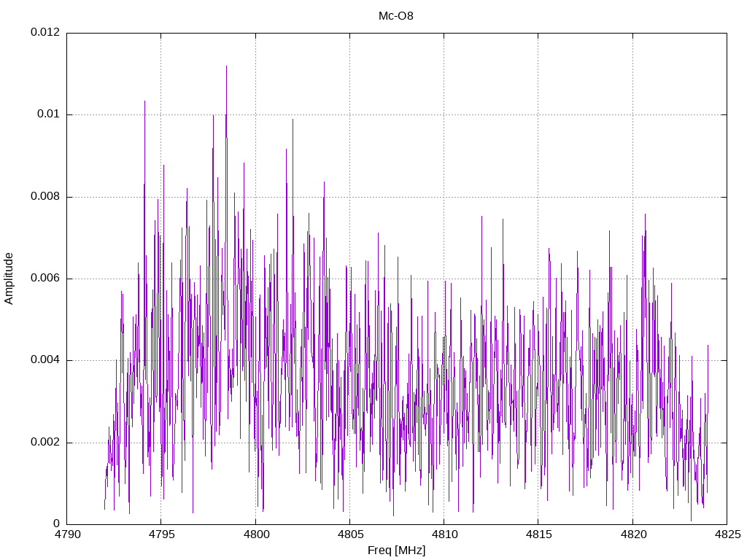Click the x-axis tick label 4815

tap(539, 534)
